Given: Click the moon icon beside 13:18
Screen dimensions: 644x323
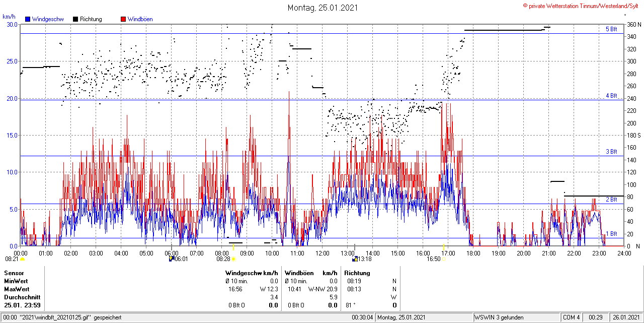Looking at the screenshot, I should (x=355, y=259).
